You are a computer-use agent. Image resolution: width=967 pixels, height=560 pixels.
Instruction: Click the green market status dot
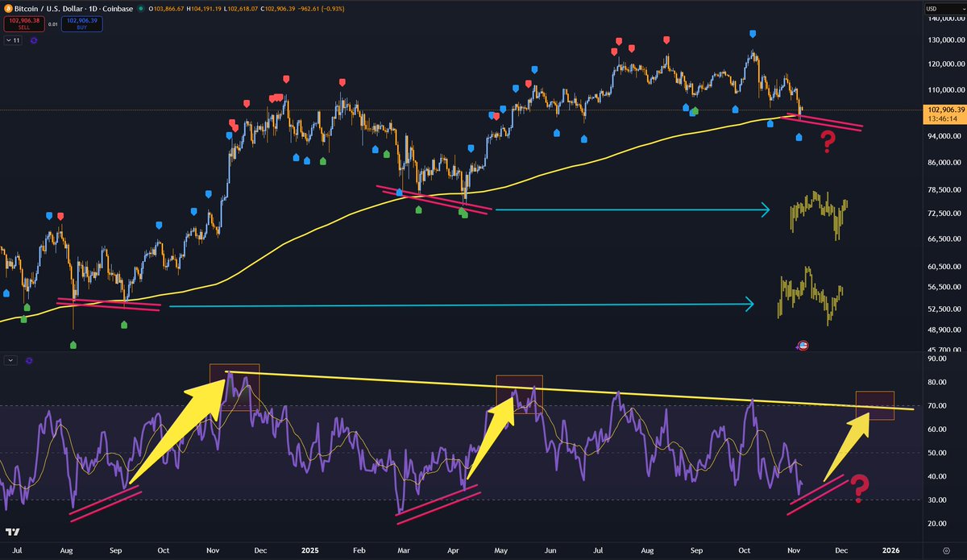(x=141, y=9)
